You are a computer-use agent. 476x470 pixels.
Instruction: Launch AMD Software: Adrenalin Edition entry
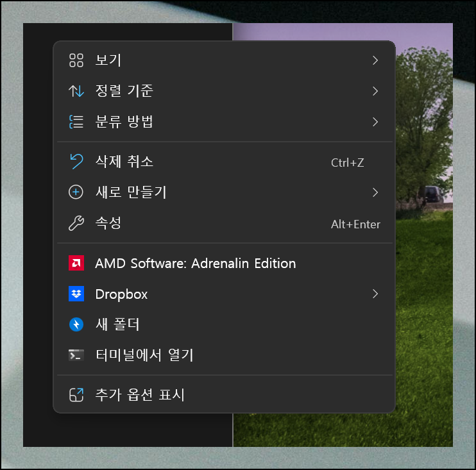click(x=225, y=263)
